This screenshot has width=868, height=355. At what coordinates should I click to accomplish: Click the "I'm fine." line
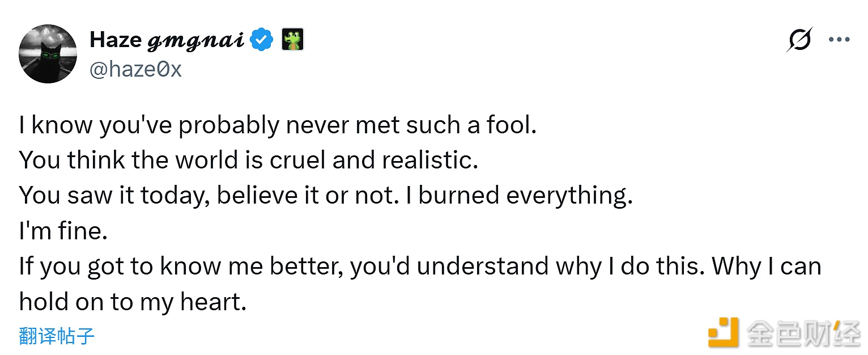(x=63, y=231)
